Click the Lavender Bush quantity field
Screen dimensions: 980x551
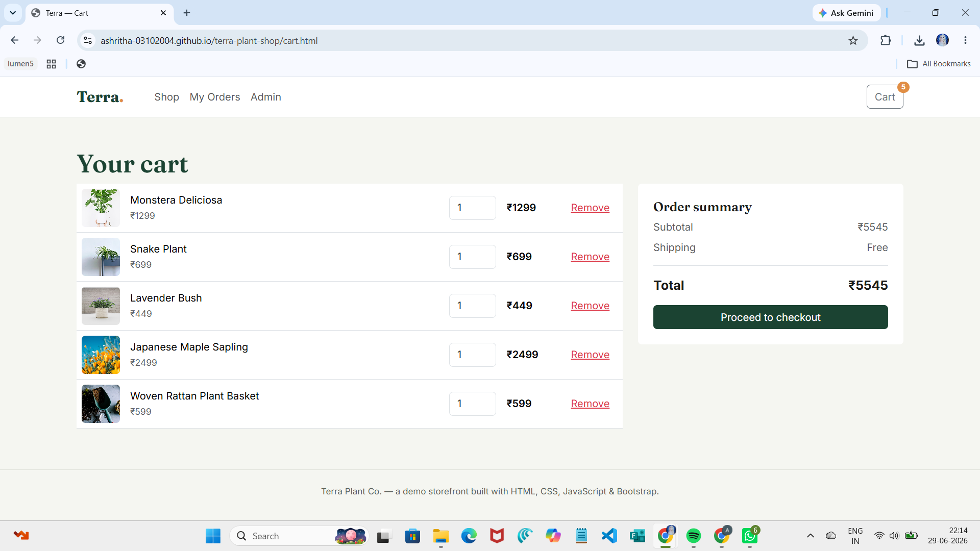click(x=472, y=306)
